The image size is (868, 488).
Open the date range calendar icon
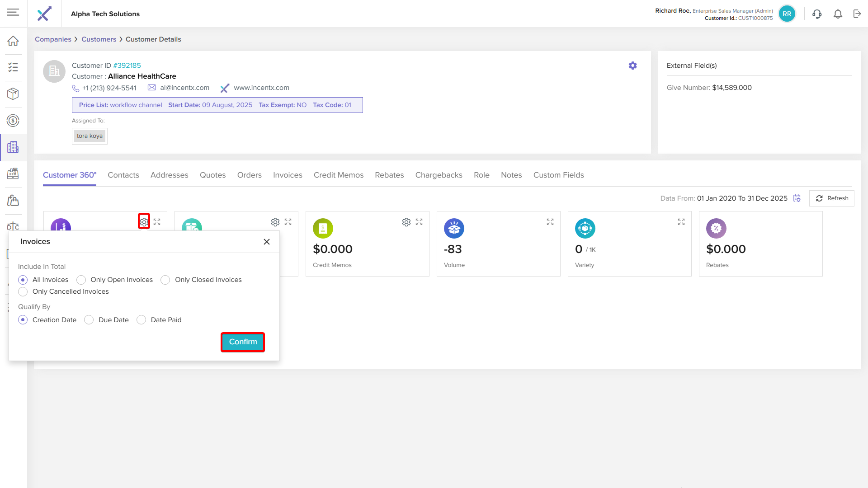coord(797,198)
